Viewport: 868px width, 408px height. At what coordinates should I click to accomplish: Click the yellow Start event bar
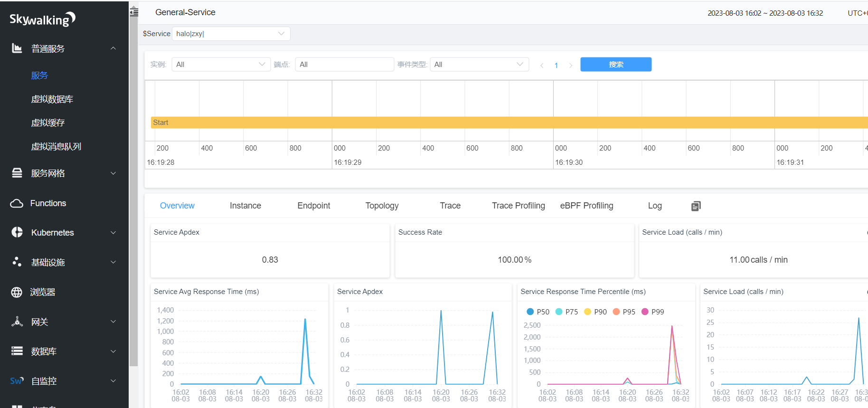tap(509, 123)
